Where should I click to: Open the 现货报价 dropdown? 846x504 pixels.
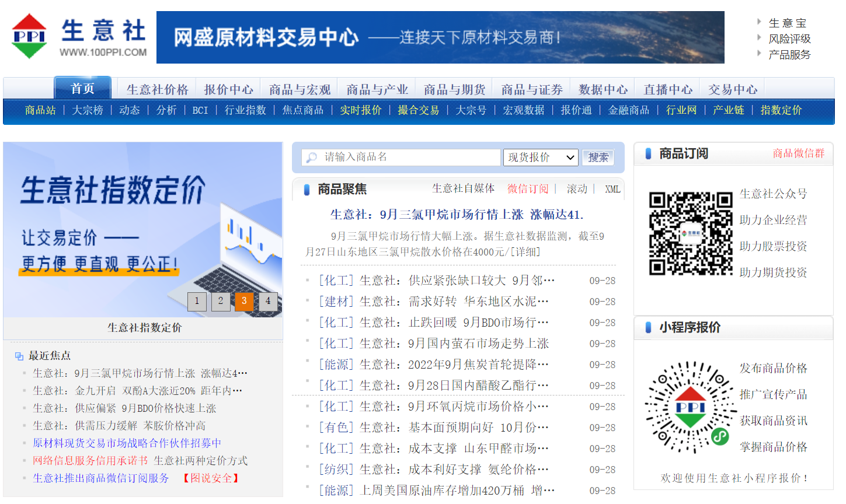pos(541,157)
